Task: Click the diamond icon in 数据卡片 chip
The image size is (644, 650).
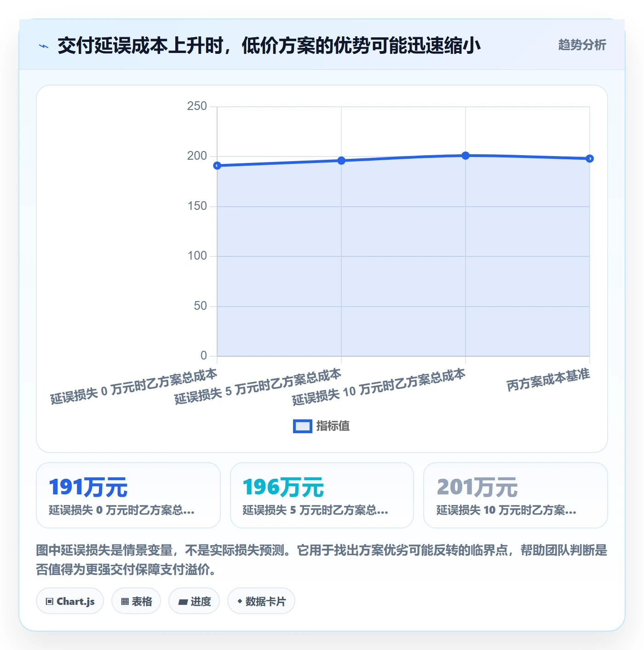Action: pos(240,601)
